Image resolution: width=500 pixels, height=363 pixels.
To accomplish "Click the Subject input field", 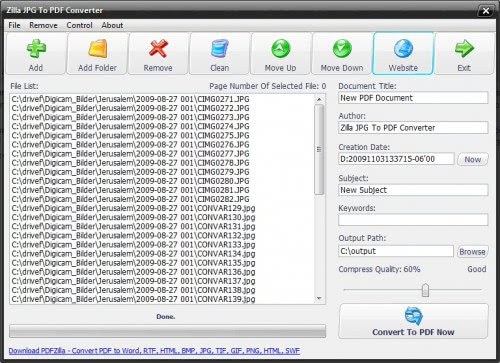I will point(413,190).
